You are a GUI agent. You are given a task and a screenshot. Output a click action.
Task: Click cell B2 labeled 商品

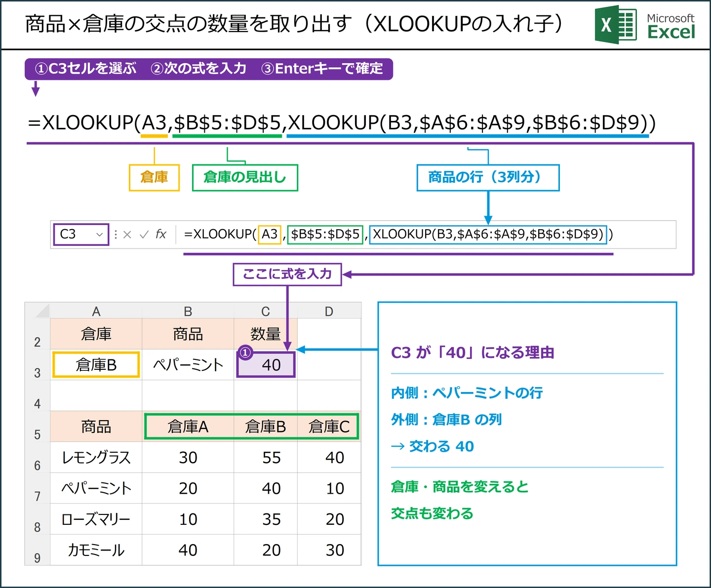click(x=188, y=334)
